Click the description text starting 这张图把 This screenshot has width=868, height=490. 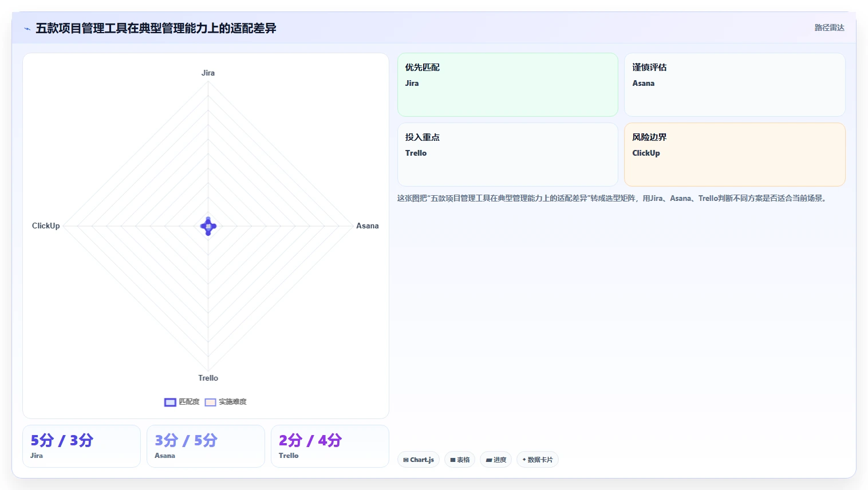point(613,198)
